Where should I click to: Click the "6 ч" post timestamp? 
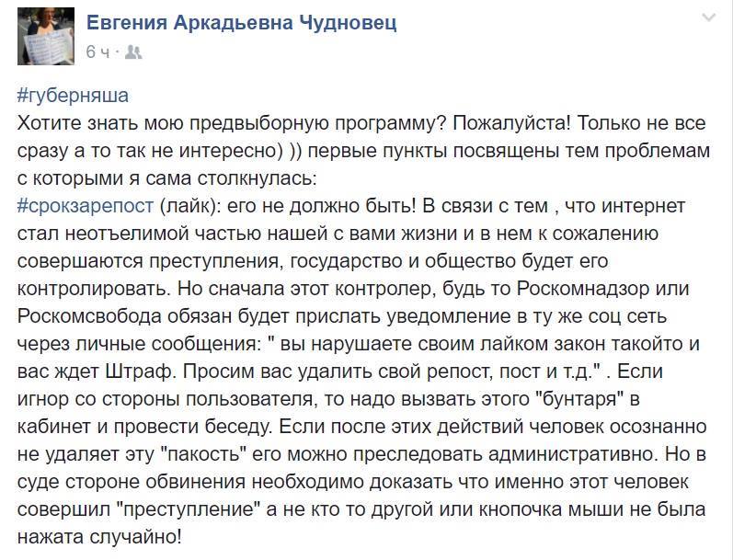pos(96,52)
